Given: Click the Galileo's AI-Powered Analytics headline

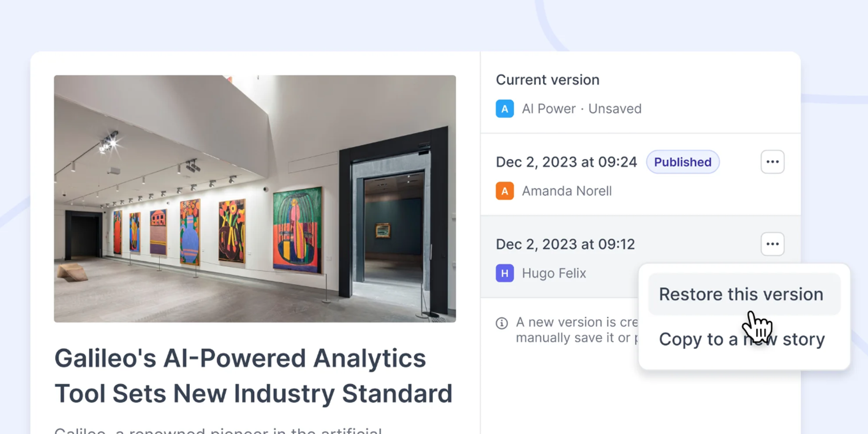Looking at the screenshot, I should (x=240, y=358).
